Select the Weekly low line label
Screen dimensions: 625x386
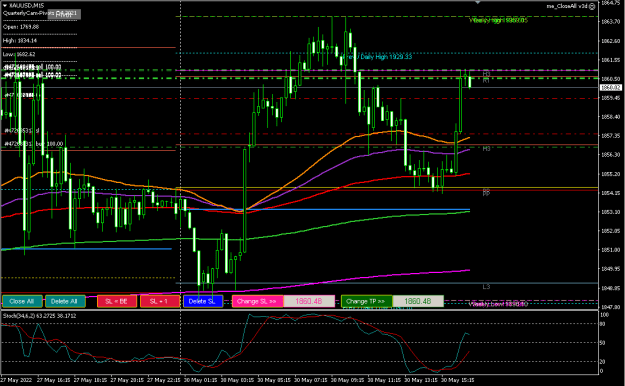point(498,304)
